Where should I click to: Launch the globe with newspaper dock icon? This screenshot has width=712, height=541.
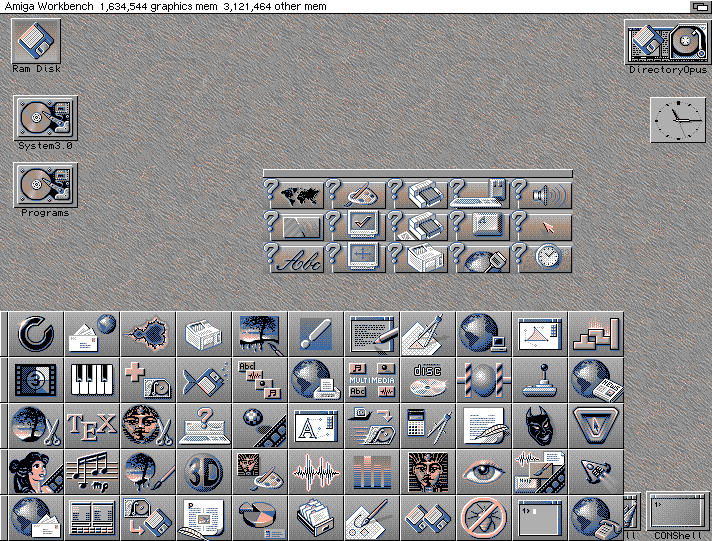[596, 380]
